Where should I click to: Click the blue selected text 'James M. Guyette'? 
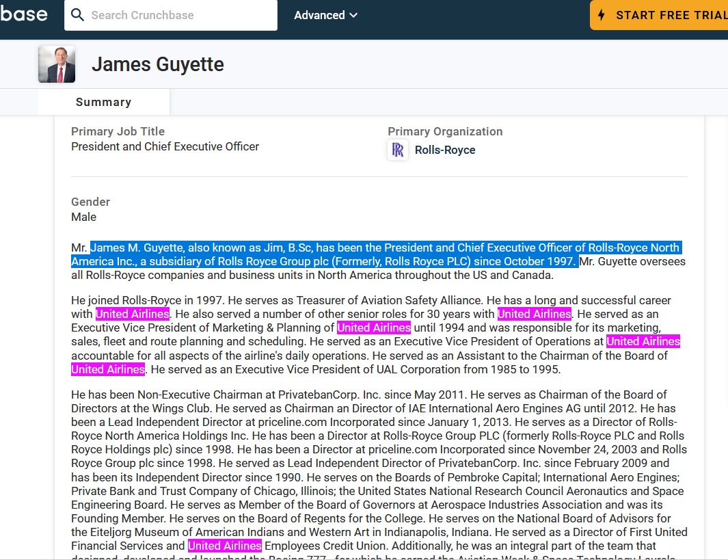click(137, 248)
